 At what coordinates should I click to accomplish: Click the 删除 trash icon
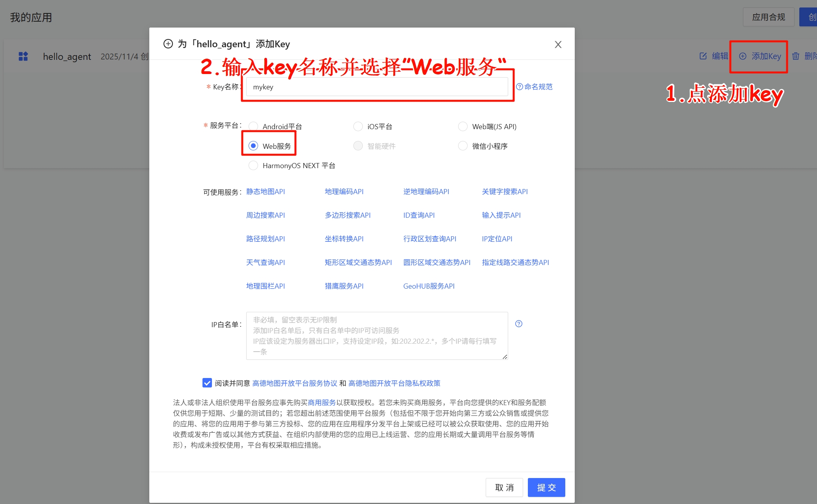[x=796, y=56]
